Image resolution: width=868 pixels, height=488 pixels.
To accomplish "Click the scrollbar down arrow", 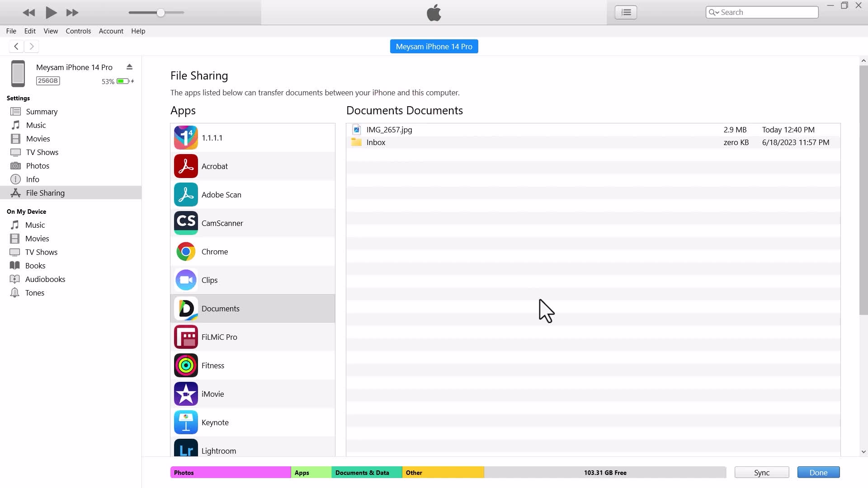I will [x=863, y=451].
